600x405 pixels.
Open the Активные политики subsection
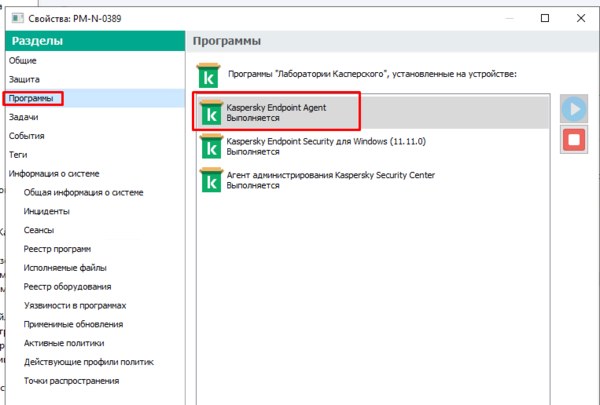point(64,343)
